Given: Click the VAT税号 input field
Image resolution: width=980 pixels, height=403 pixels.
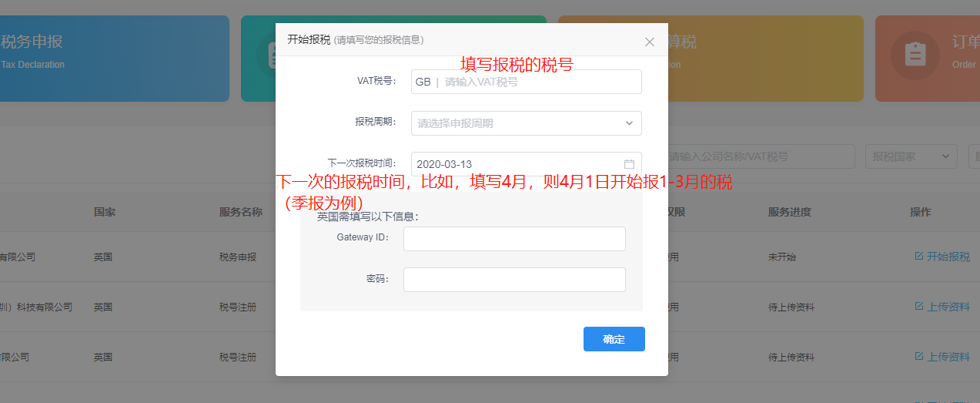Looking at the screenshot, I should tap(527, 82).
